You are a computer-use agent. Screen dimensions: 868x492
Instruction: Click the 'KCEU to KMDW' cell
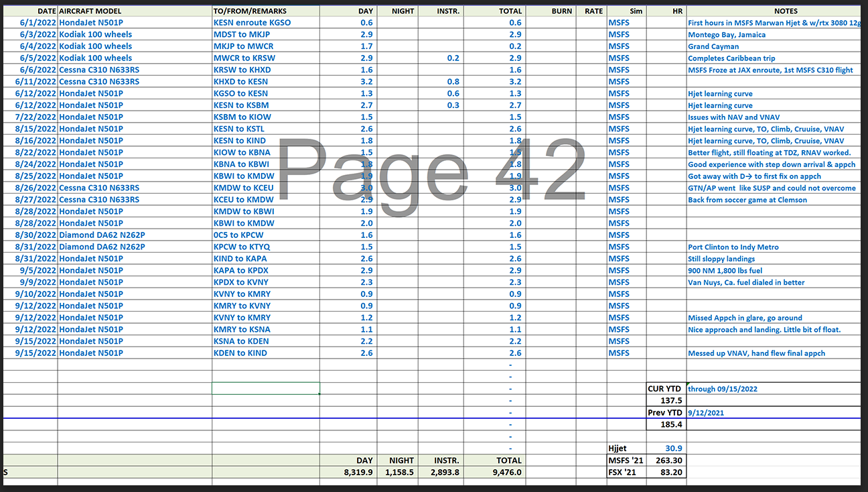(266, 200)
